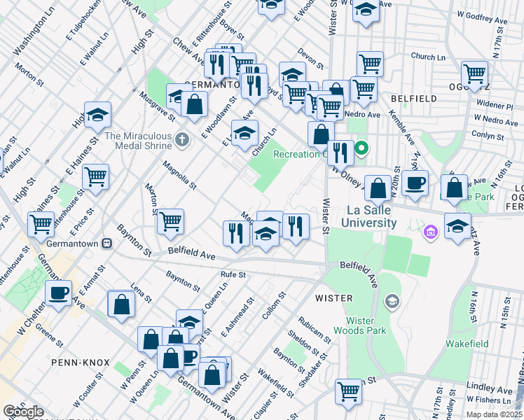
Task: Click the W Godfrey Ave street label
Action: coord(482,17)
